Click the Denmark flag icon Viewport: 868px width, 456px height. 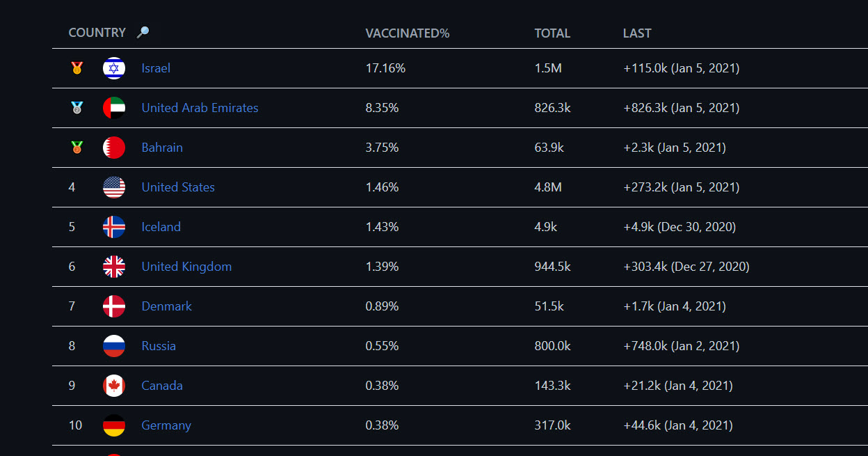pyautogui.click(x=114, y=306)
